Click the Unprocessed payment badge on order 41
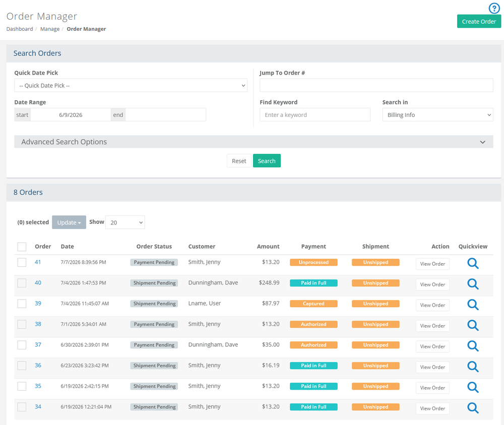504x425 pixels. 313,262
